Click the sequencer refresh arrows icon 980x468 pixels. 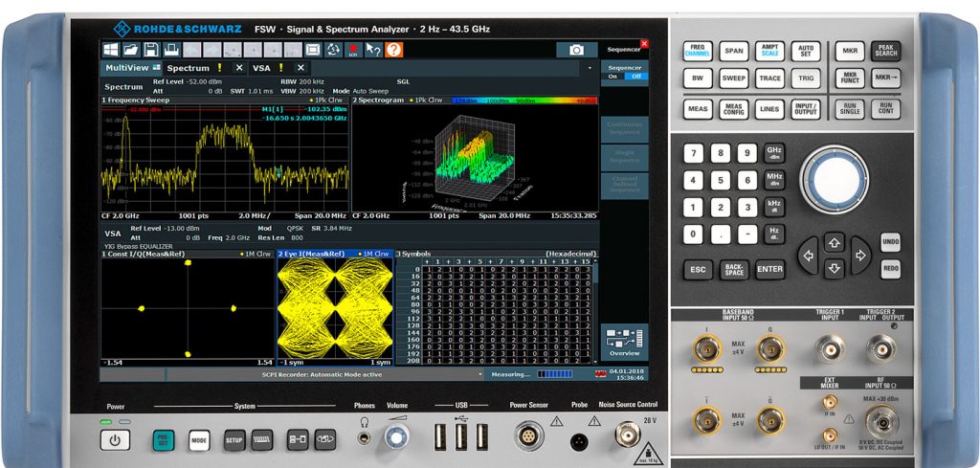coord(334,50)
